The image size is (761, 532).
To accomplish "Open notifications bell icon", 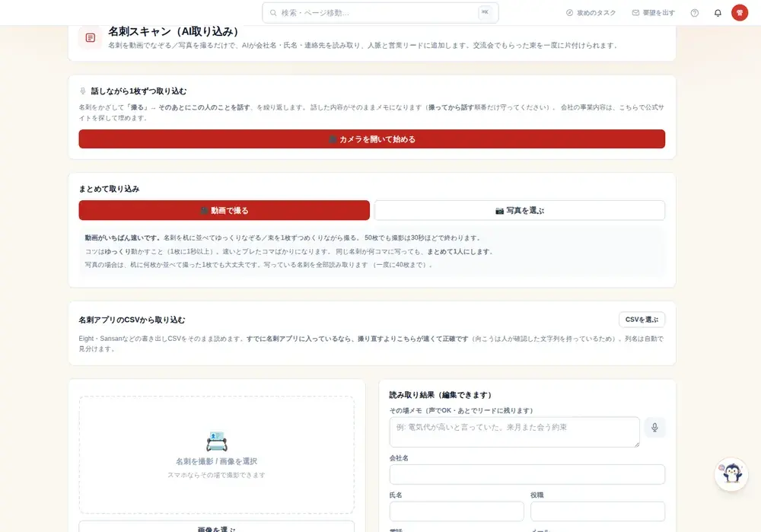I will 718,13.
